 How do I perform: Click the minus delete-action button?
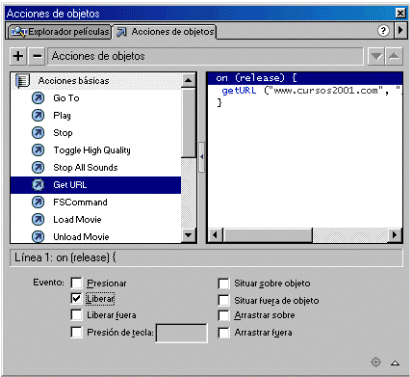pyautogui.click(x=37, y=56)
